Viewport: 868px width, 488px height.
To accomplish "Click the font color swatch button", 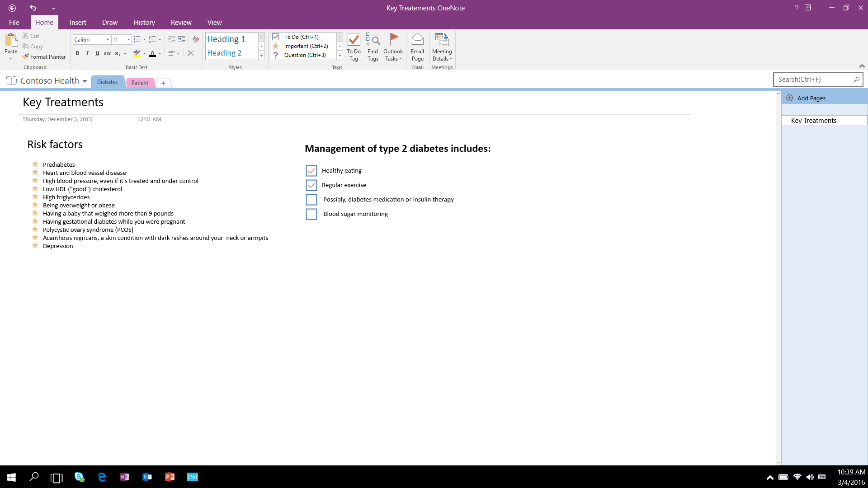I will point(152,54).
